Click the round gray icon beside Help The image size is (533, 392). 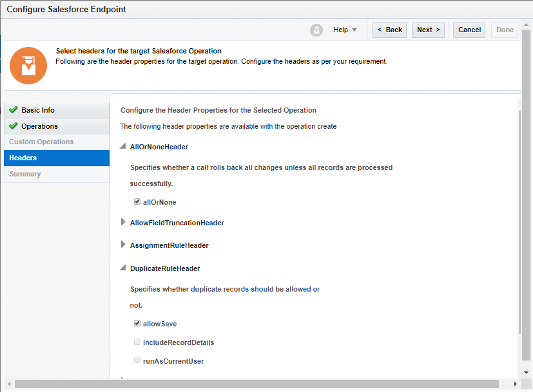[x=316, y=30]
